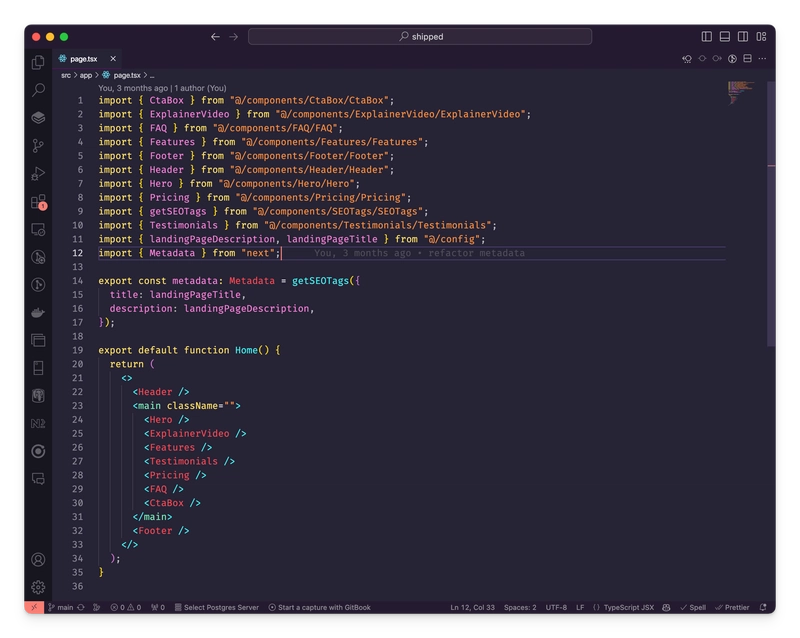Click Select Postgres Server in status bar
The height and width of the screenshot is (638, 800).
pos(217,607)
